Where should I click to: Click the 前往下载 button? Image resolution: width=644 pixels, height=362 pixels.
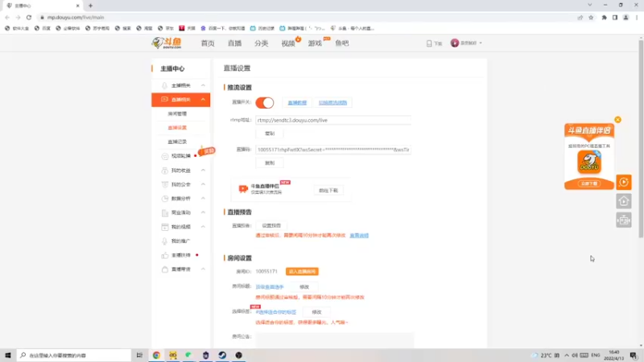click(x=328, y=191)
